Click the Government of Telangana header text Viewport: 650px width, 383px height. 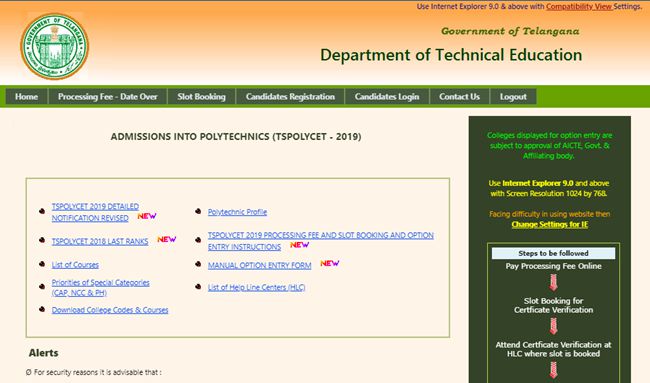(x=510, y=31)
